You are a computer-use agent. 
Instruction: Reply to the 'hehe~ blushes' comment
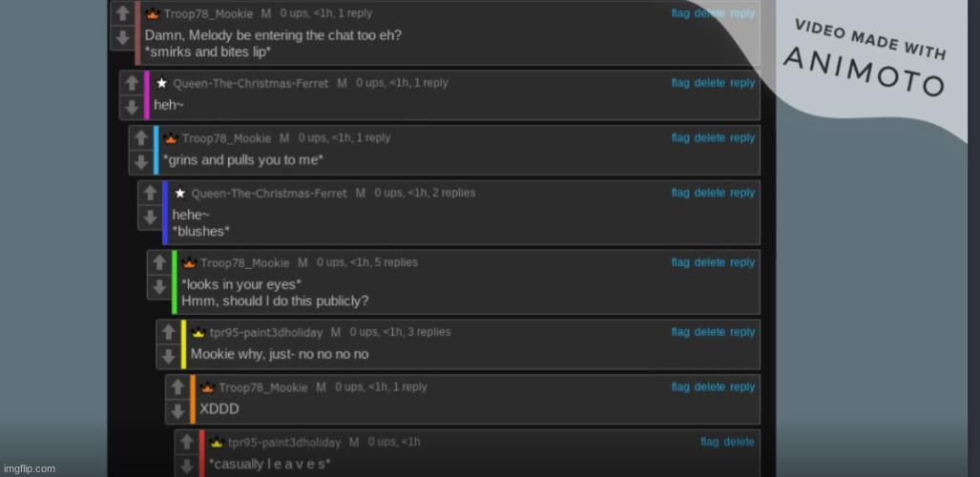pyautogui.click(x=742, y=193)
